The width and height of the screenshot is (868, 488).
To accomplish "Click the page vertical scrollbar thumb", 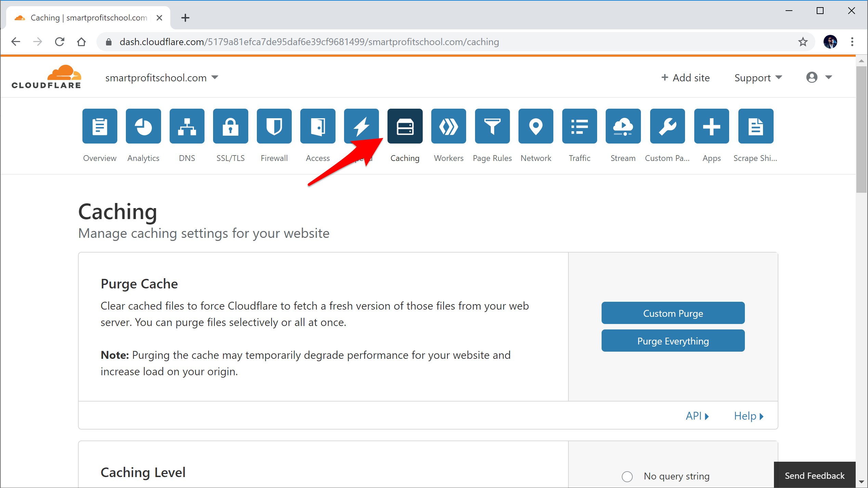I will pyautogui.click(x=861, y=130).
